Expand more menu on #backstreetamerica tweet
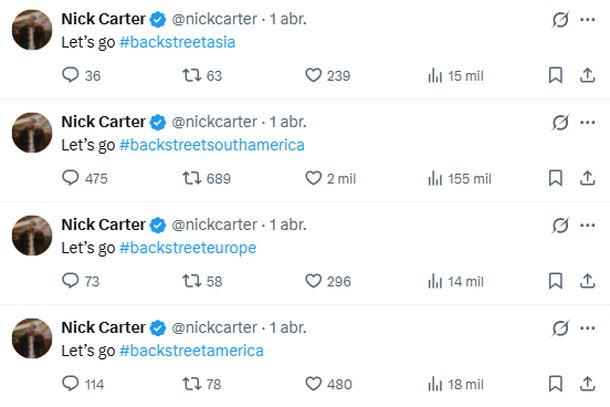This screenshot has width=610, height=407. (587, 327)
